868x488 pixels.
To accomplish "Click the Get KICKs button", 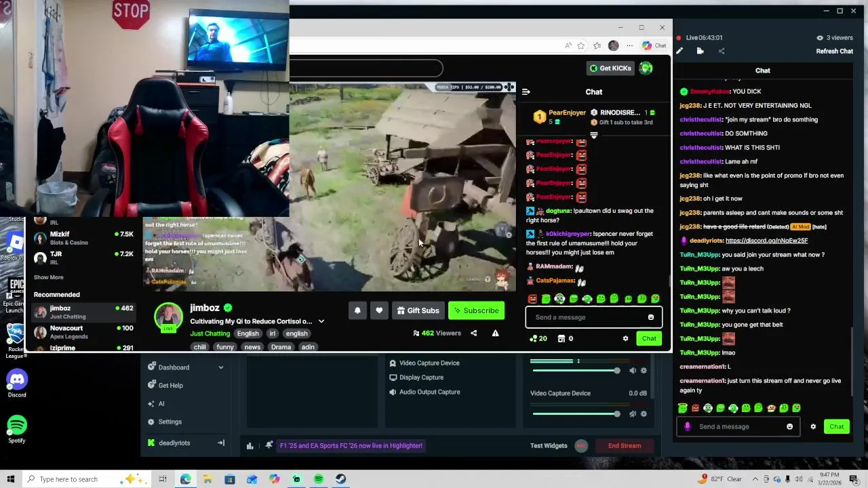I will click(610, 68).
